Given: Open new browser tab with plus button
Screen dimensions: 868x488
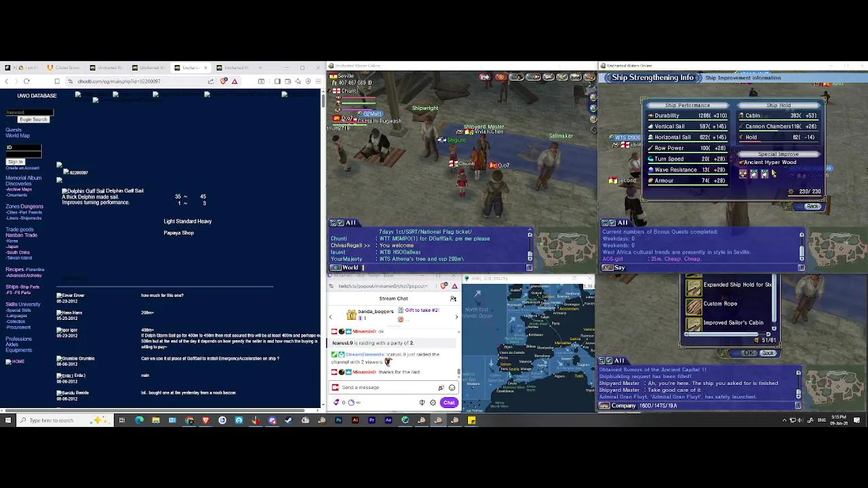Looking at the screenshot, I should tap(260, 68).
